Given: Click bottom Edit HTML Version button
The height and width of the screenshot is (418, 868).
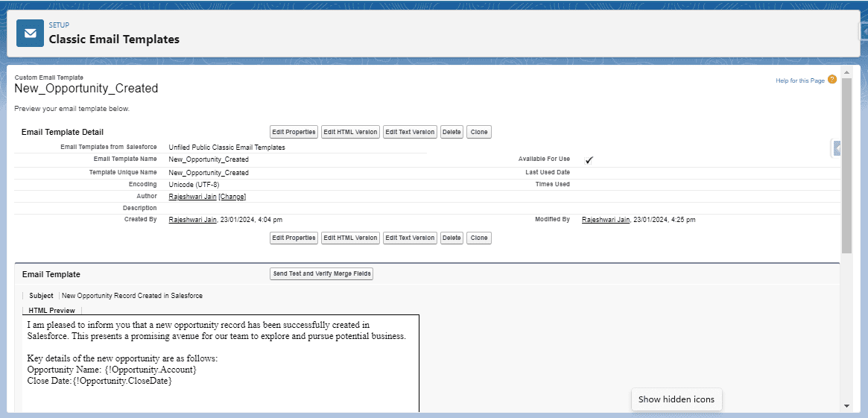Looking at the screenshot, I should pos(350,238).
